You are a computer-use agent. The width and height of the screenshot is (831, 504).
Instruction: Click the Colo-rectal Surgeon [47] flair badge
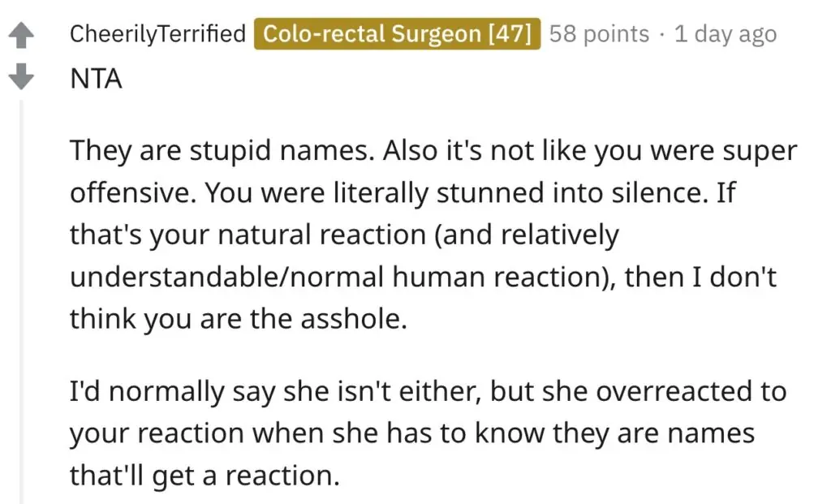click(x=397, y=34)
